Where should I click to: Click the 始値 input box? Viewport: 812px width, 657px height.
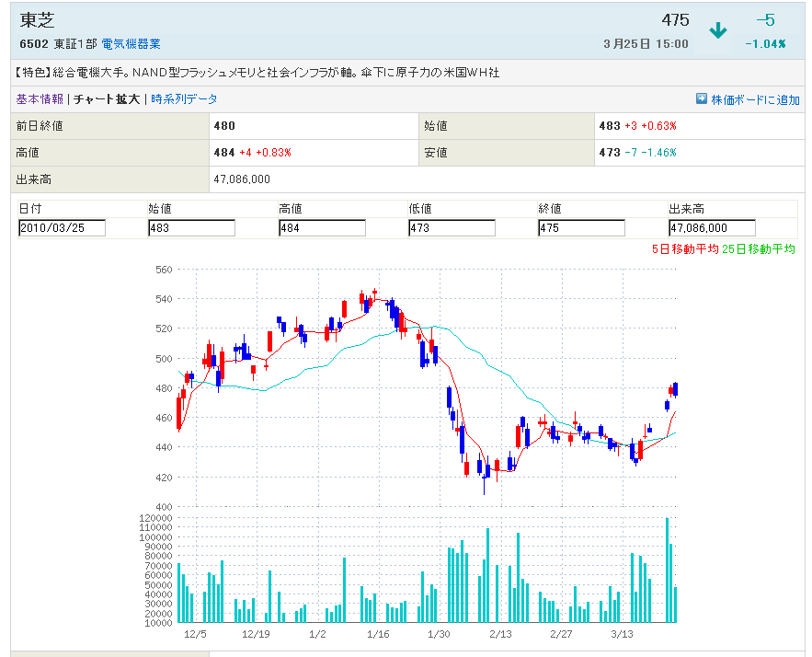pos(191,228)
